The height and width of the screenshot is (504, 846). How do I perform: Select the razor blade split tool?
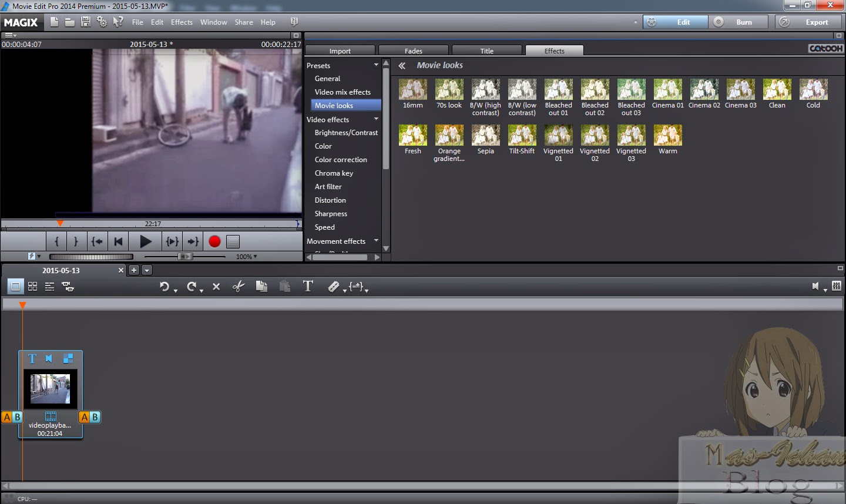334,287
